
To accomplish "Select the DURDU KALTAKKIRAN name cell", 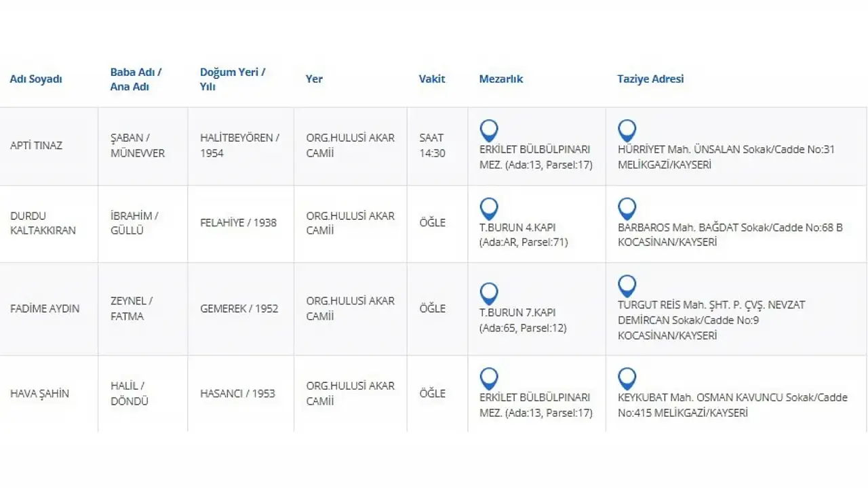I will [43, 223].
